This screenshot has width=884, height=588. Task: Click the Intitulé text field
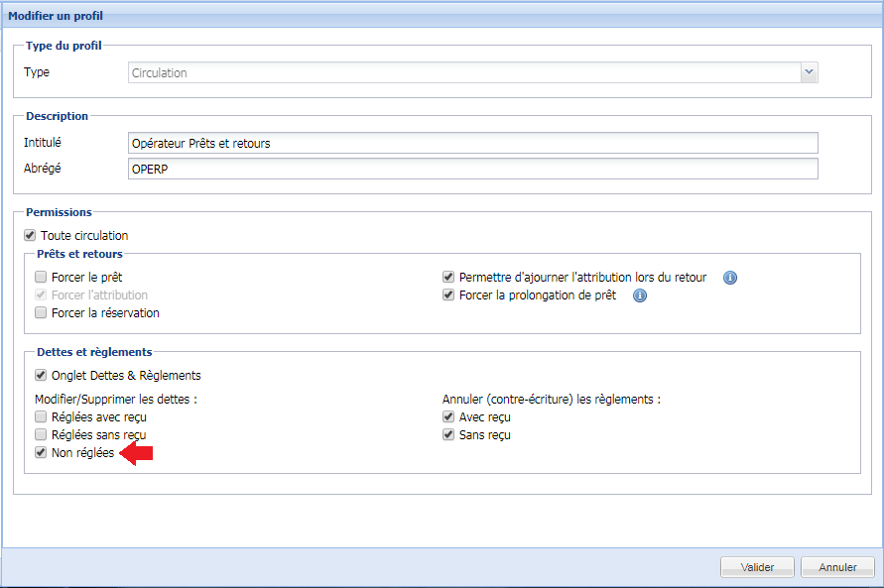pos(472,143)
